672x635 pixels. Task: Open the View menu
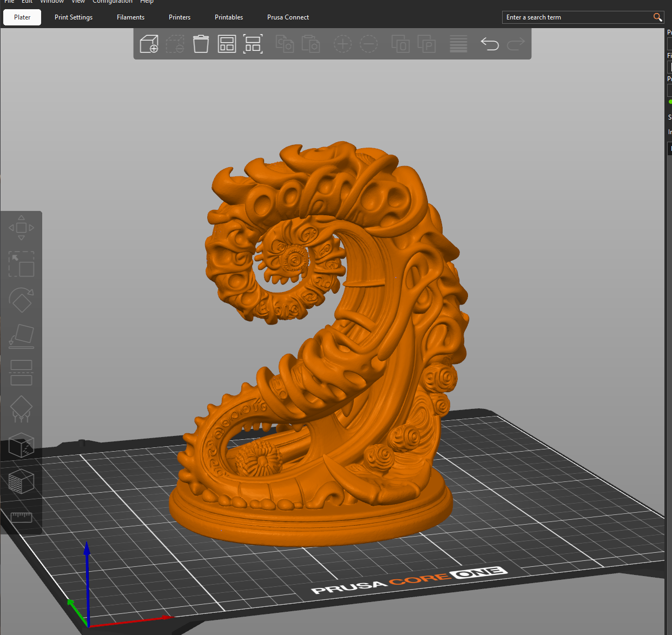coord(78,2)
